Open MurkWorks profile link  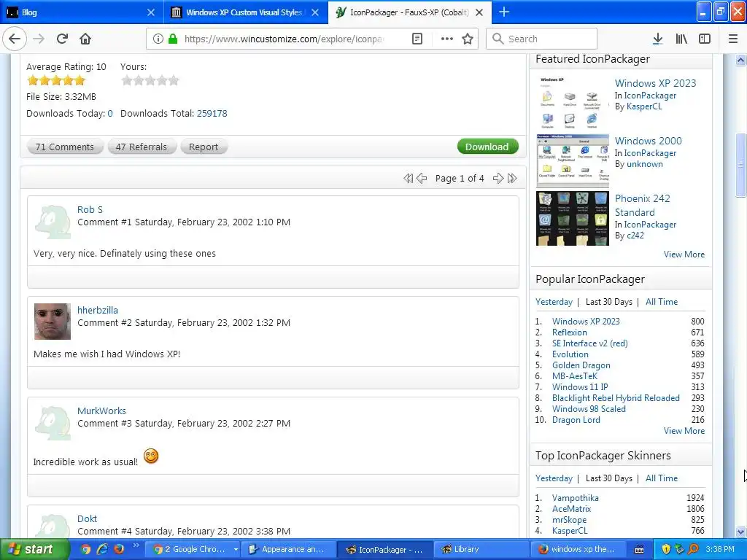(x=101, y=411)
